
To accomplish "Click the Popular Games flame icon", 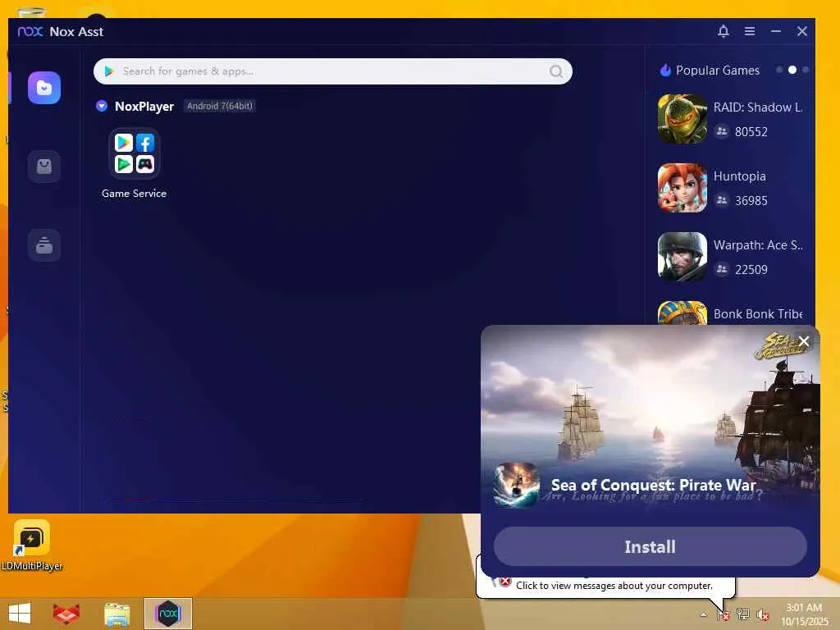I will [x=665, y=70].
